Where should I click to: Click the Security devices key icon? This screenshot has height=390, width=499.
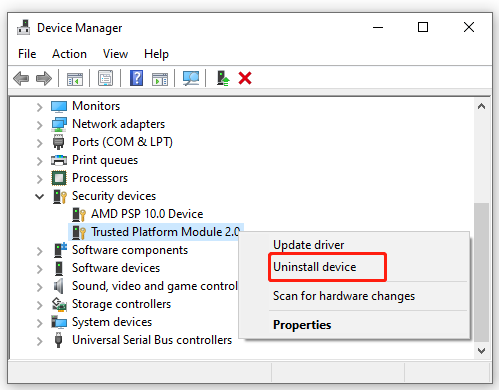coord(60,196)
